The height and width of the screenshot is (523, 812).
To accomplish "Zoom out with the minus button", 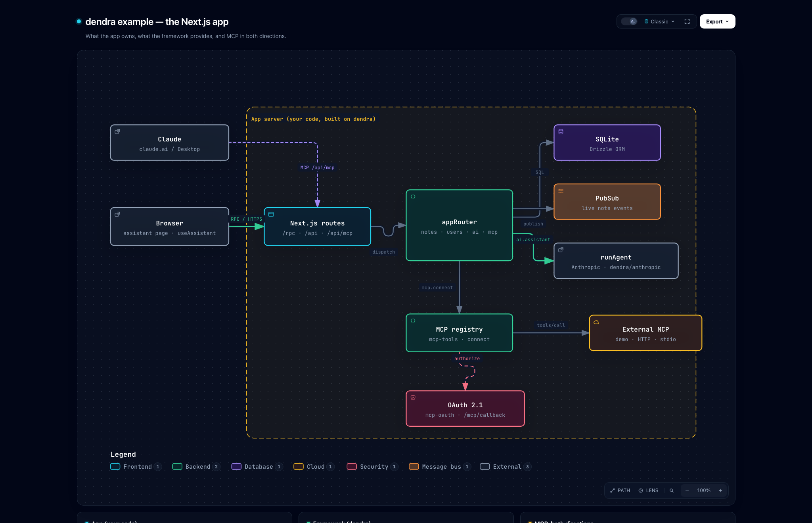I will pos(687,491).
